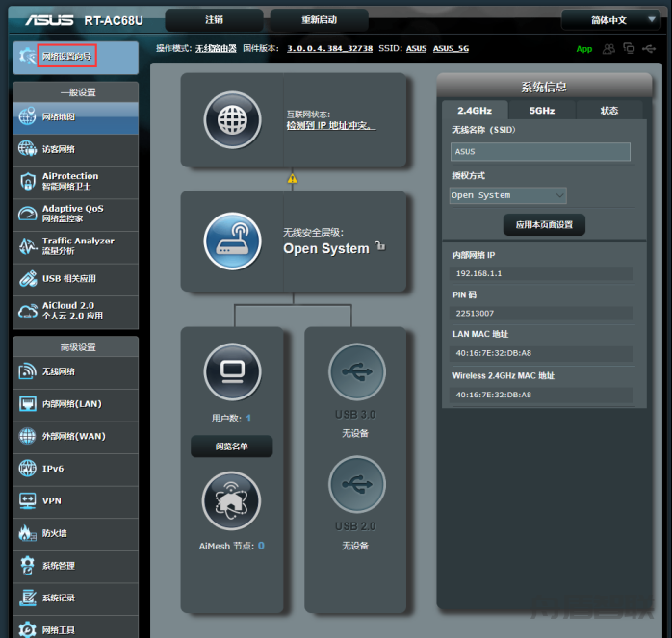Switch to the 状态 tab
Screen dimensions: 672x638
608,111
